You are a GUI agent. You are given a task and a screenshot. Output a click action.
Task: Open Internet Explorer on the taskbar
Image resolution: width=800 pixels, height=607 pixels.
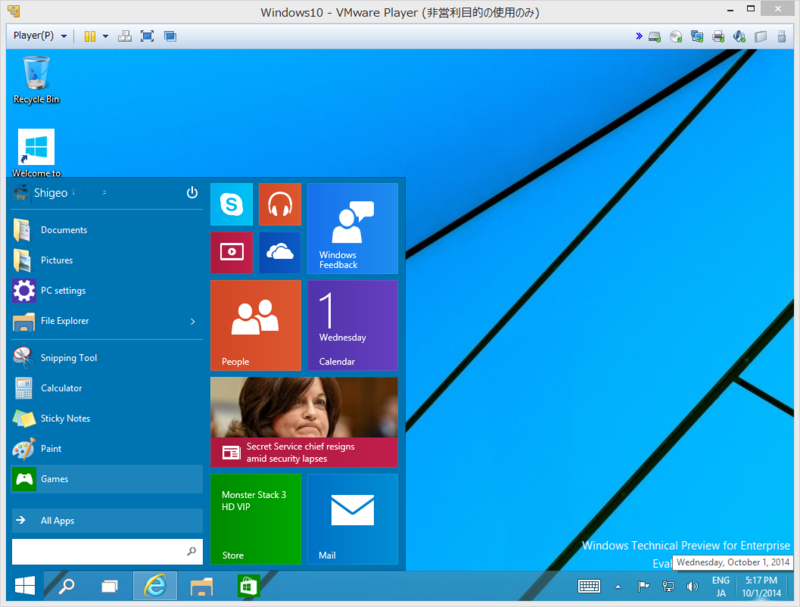(x=155, y=586)
